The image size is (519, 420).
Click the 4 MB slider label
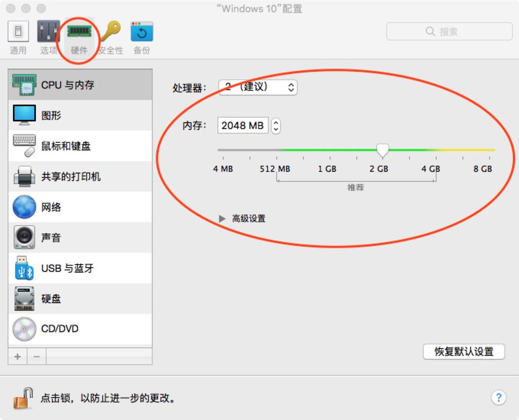point(223,169)
